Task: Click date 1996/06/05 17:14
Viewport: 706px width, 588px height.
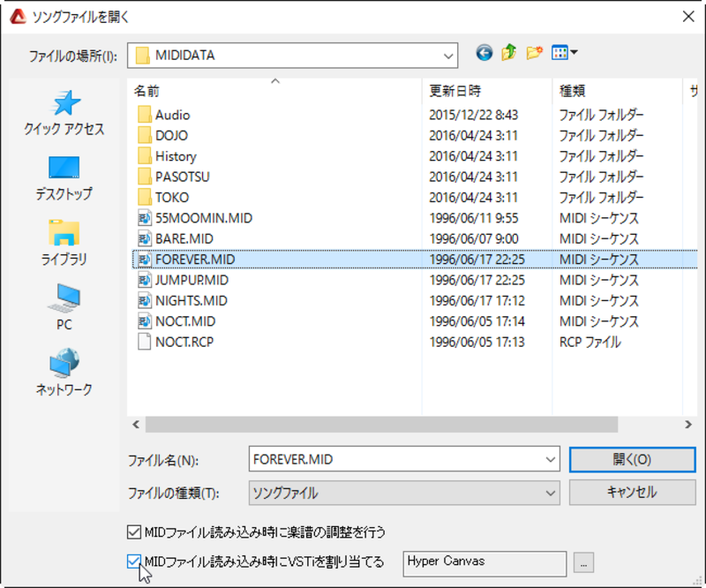Action: [x=477, y=321]
